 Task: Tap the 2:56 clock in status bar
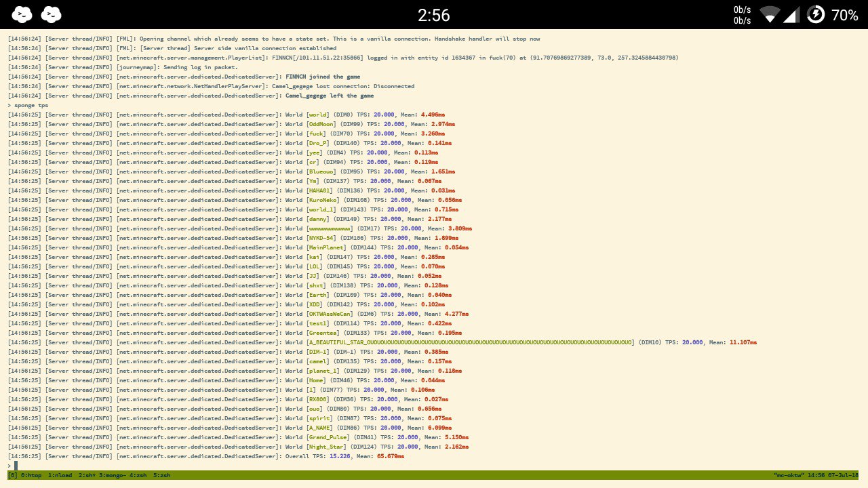coord(434,15)
